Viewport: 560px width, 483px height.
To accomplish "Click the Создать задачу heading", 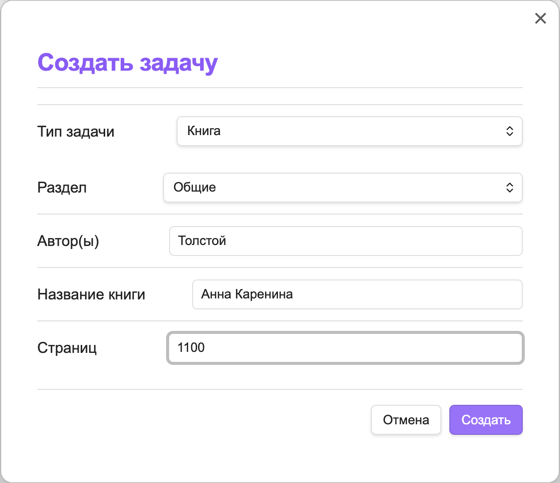I will [128, 63].
